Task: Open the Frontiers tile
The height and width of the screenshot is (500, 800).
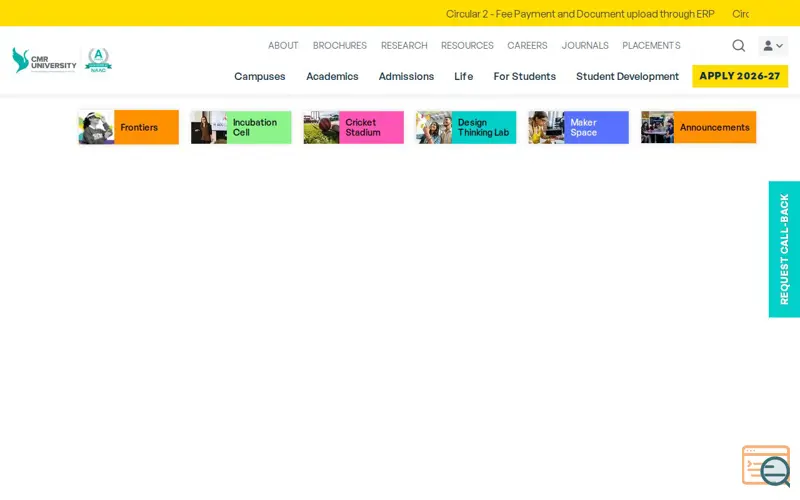Action: [129, 128]
